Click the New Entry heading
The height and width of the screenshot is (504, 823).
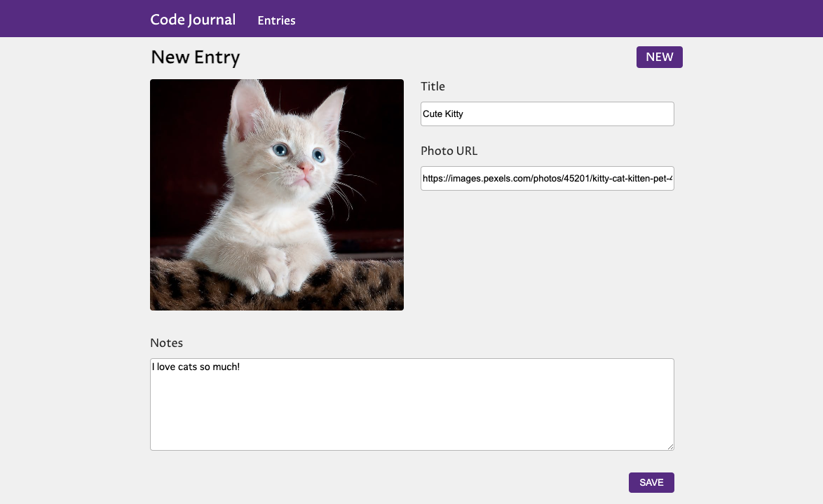click(195, 57)
